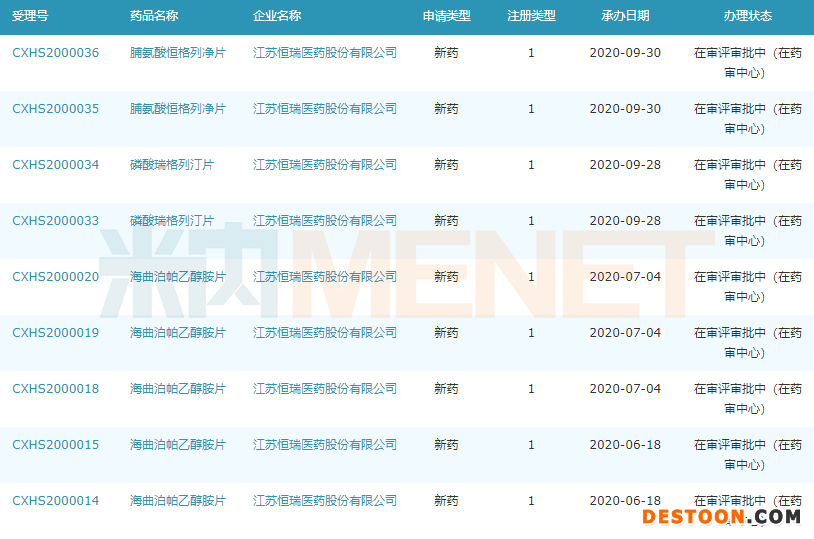Click company name in CXHS2000019 row

pyautogui.click(x=325, y=333)
